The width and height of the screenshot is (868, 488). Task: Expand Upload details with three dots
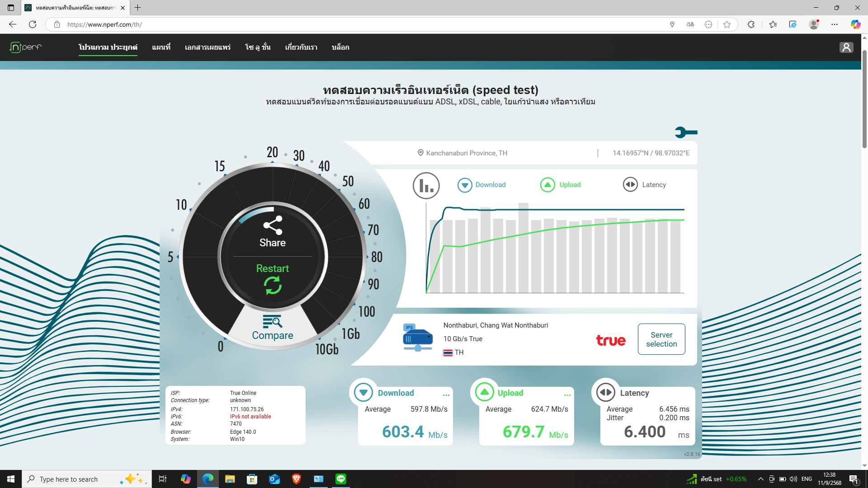[567, 394]
